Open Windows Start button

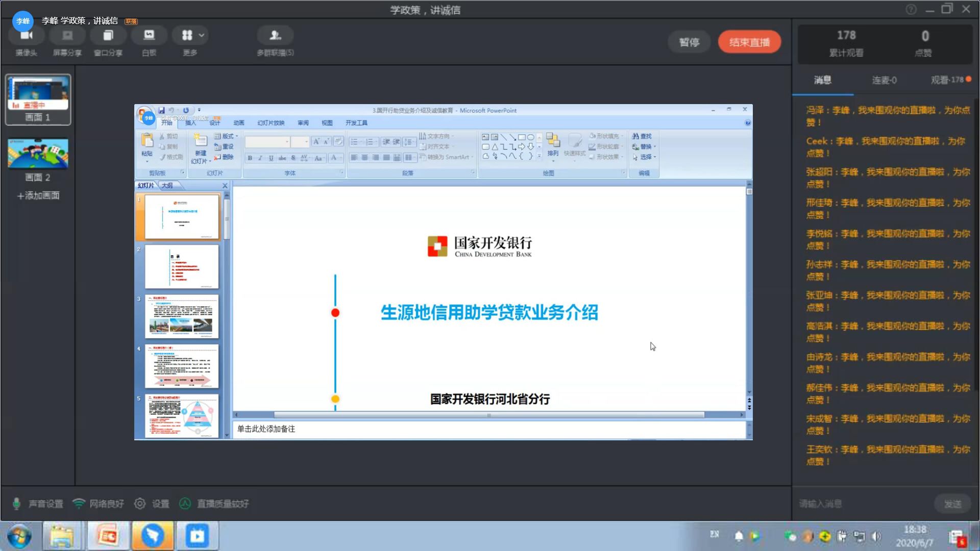coord(19,536)
